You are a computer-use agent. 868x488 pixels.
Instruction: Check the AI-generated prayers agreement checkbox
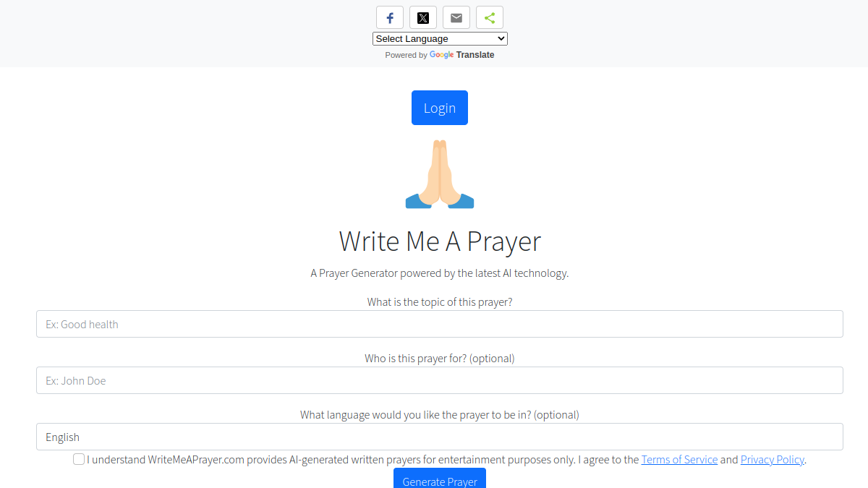coord(79,459)
